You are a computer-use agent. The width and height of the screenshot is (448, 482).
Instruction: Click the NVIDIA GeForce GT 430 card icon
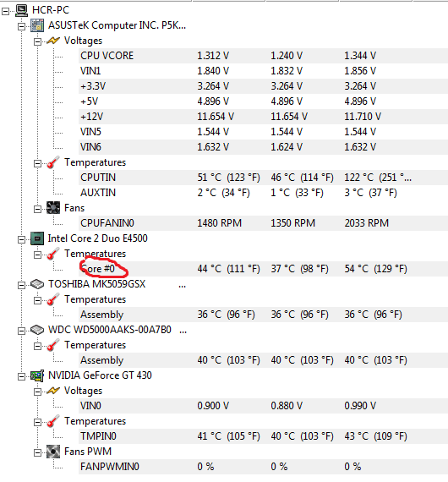coord(37,375)
